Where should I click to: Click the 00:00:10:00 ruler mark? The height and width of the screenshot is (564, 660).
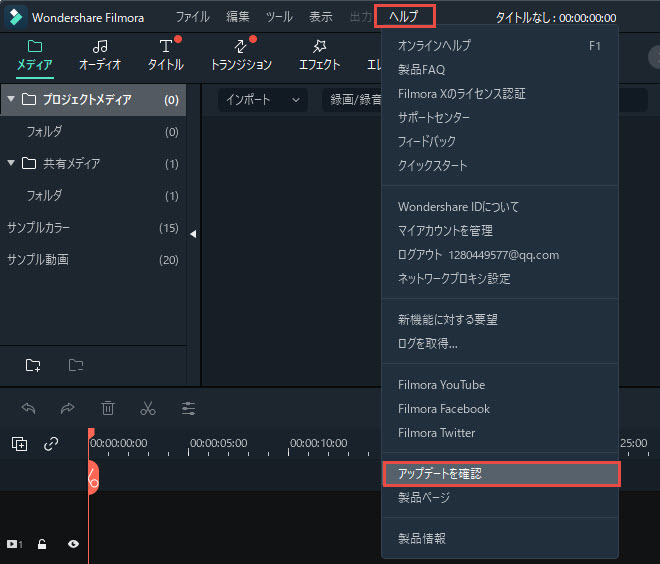(x=318, y=443)
